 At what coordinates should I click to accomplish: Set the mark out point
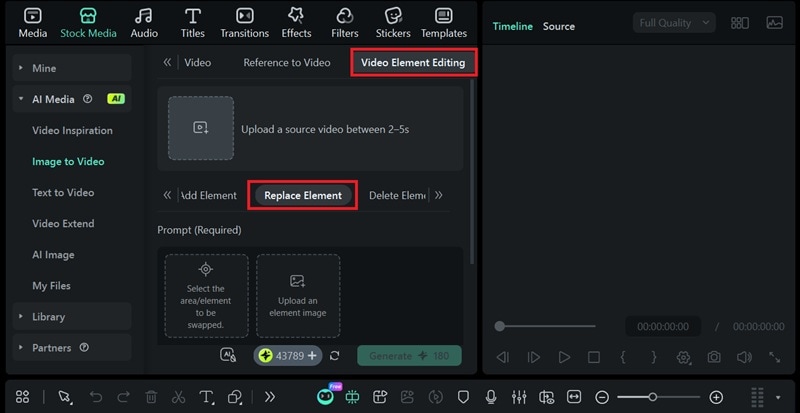pos(654,357)
